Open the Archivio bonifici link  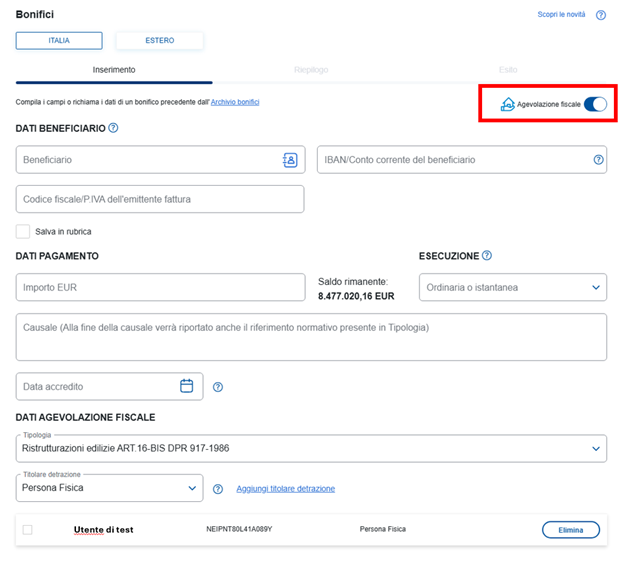click(235, 102)
